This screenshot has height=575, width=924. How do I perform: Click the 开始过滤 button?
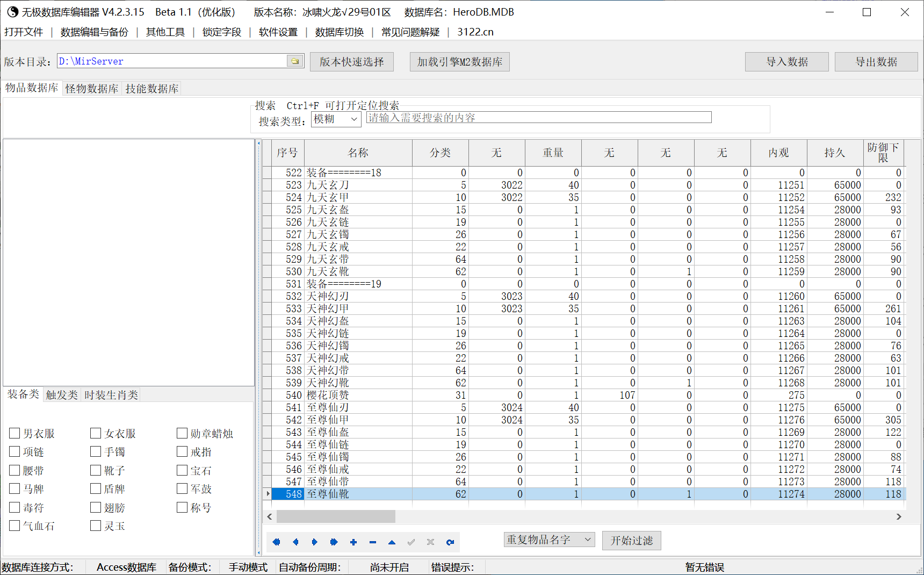[x=632, y=541]
